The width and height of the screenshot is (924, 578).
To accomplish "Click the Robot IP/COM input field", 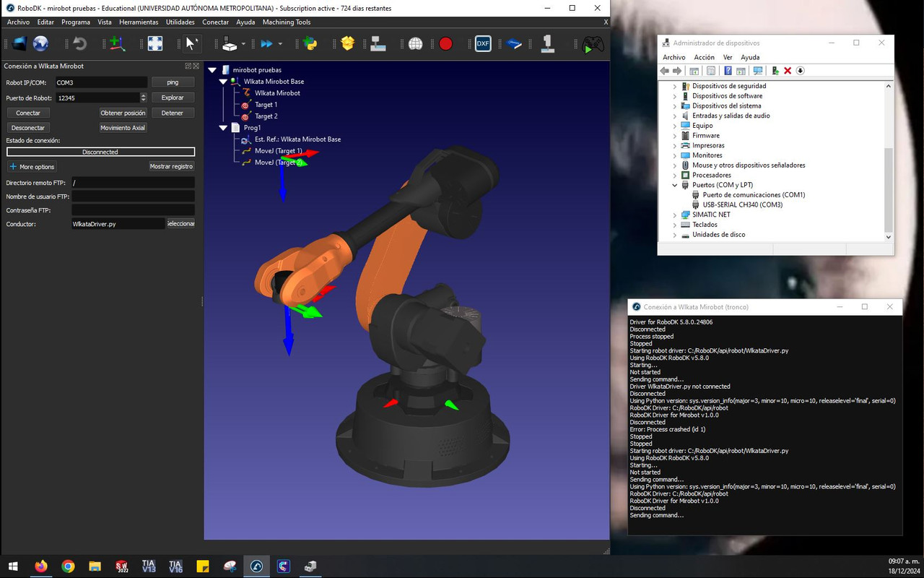I will (101, 82).
